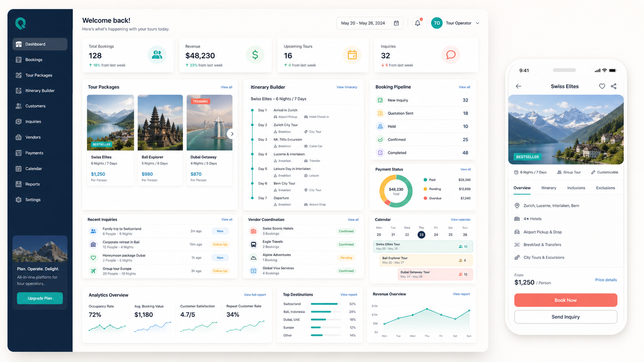Screen dimensions: 644x362
Task: Click the Settings gear icon
Action: click(x=18, y=200)
